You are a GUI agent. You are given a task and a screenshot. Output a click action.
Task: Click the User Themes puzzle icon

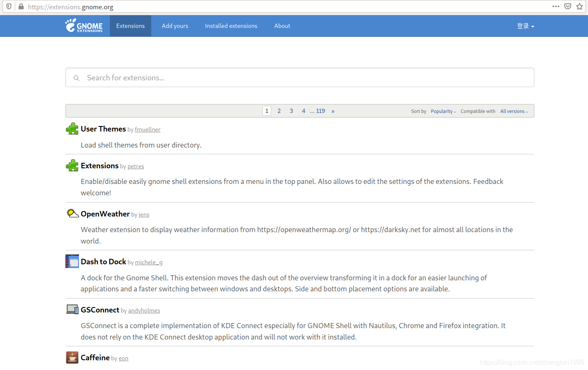point(72,129)
